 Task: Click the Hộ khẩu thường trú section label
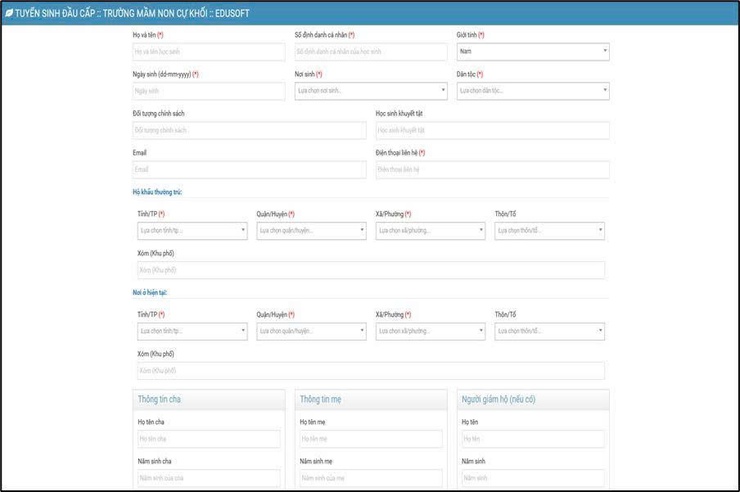click(157, 192)
